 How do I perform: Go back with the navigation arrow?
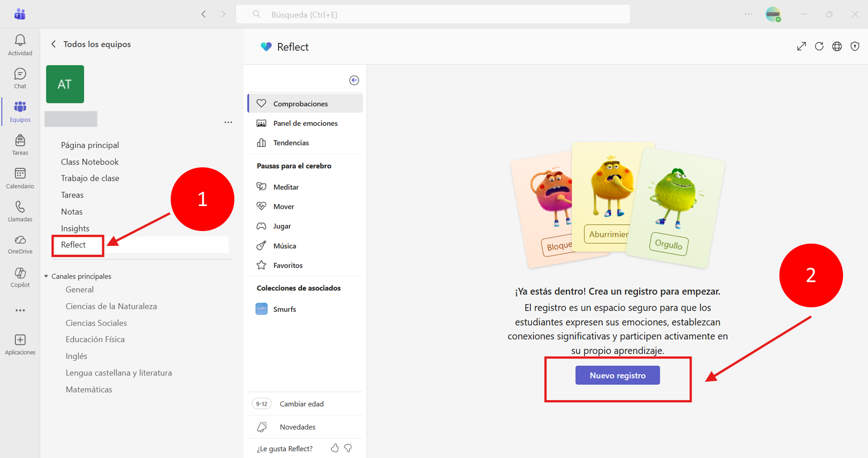click(204, 14)
